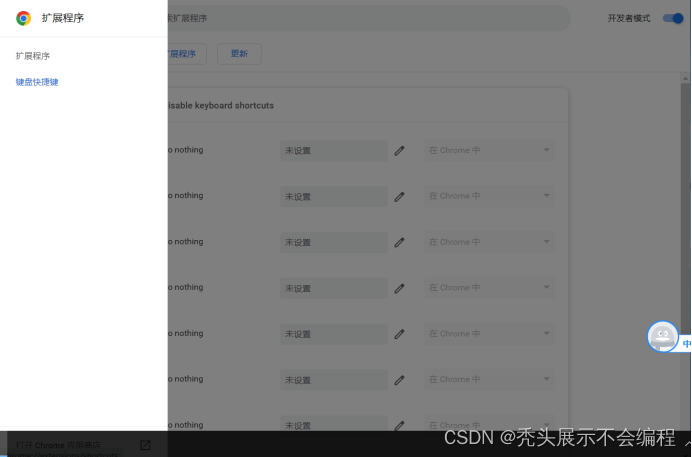The width and height of the screenshot is (692, 457).
Task: Open the second row's 在 Chrome 中 dropdown
Action: (x=489, y=196)
